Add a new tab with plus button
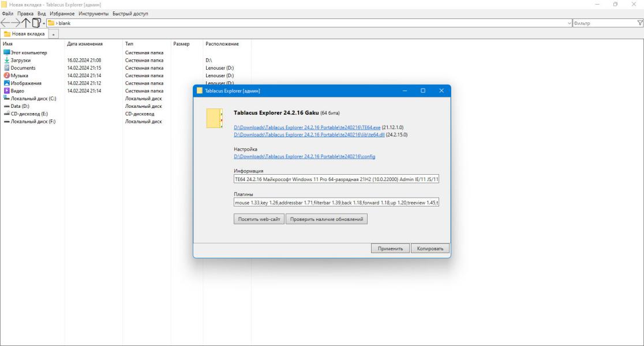This screenshot has height=346, width=644. click(54, 35)
